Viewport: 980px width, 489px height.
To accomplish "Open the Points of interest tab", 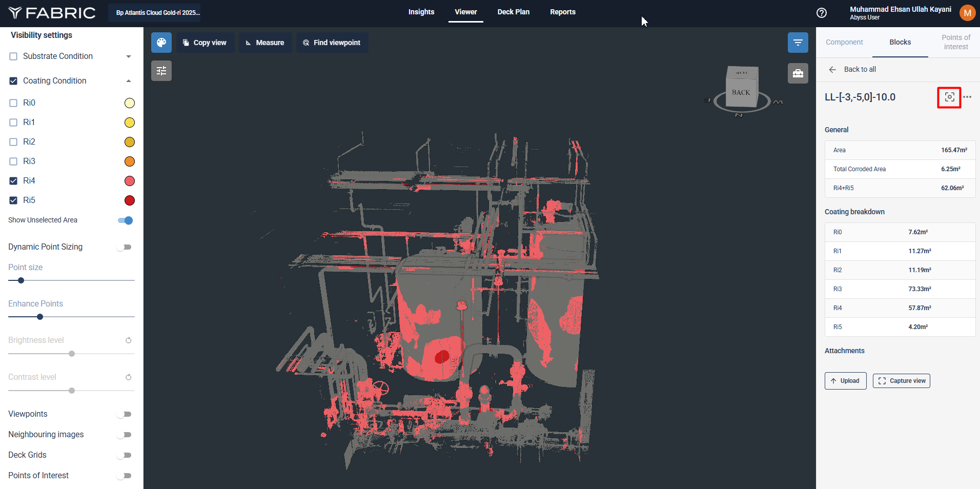I will (x=955, y=42).
